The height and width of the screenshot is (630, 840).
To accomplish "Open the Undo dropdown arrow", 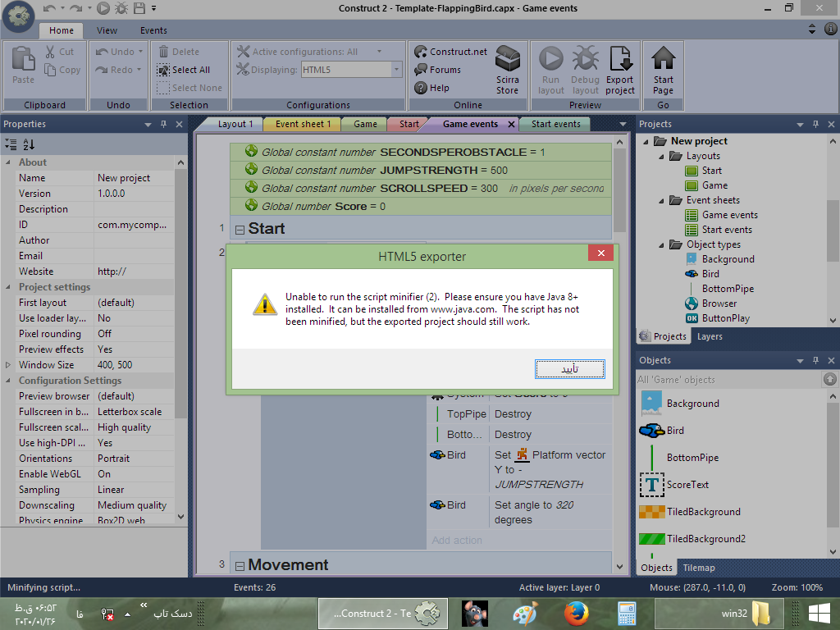I will pyautogui.click(x=141, y=52).
